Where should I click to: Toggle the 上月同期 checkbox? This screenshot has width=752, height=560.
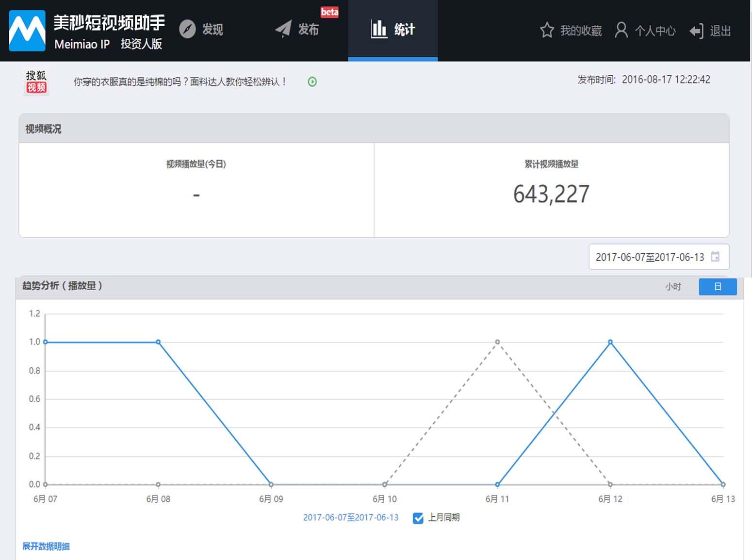418,518
